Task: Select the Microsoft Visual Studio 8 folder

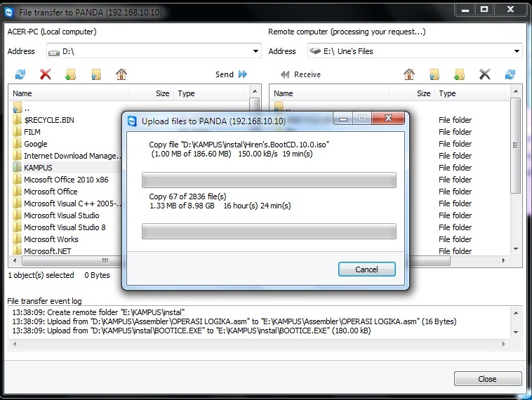Action: click(x=65, y=227)
